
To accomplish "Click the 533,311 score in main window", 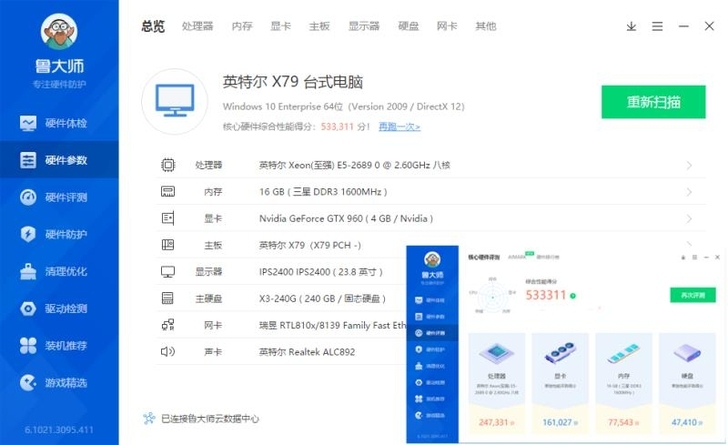I will point(337,126).
